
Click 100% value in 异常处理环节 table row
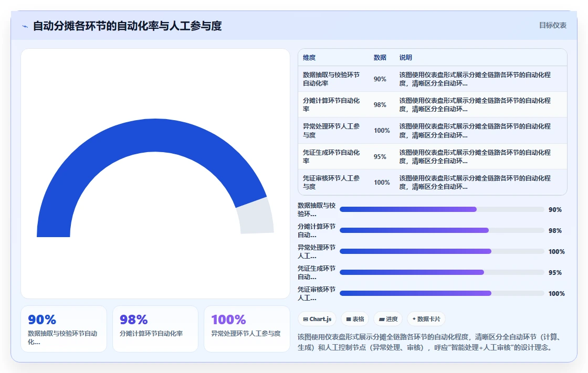click(382, 131)
